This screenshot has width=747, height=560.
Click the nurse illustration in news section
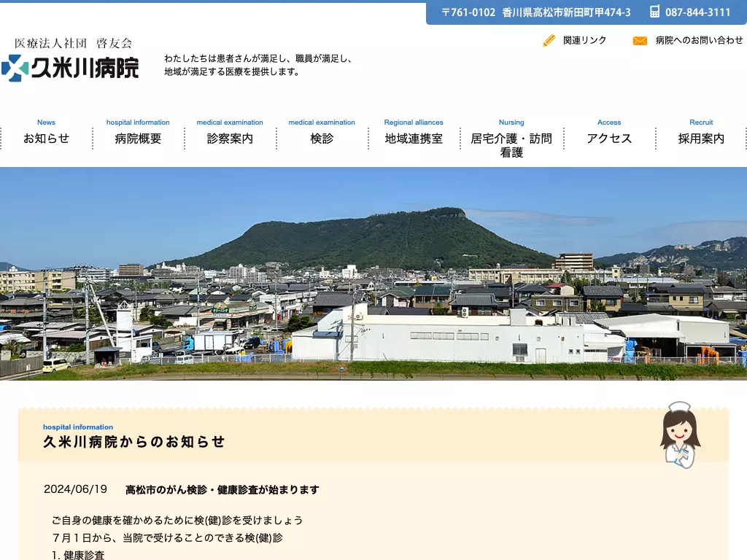pos(680,435)
